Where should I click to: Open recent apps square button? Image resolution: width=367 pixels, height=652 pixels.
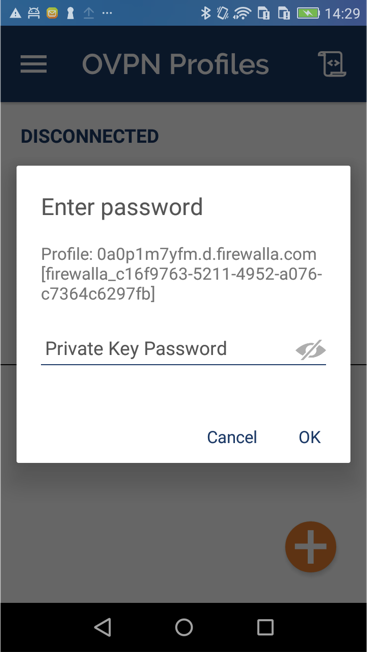(x=265, y=627)
